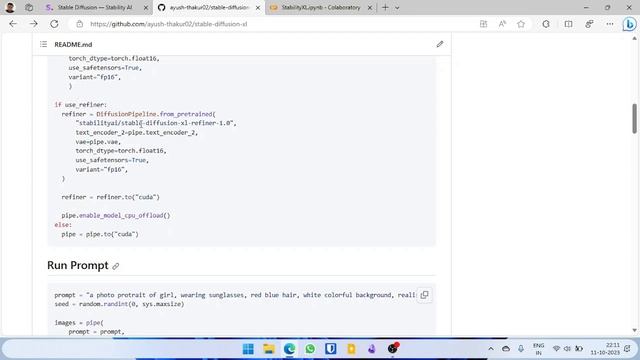Image resolution: width=640 pixels, height=360 pixels.
Task: Open browser extensions icon
Action: (x=546, y=24)
